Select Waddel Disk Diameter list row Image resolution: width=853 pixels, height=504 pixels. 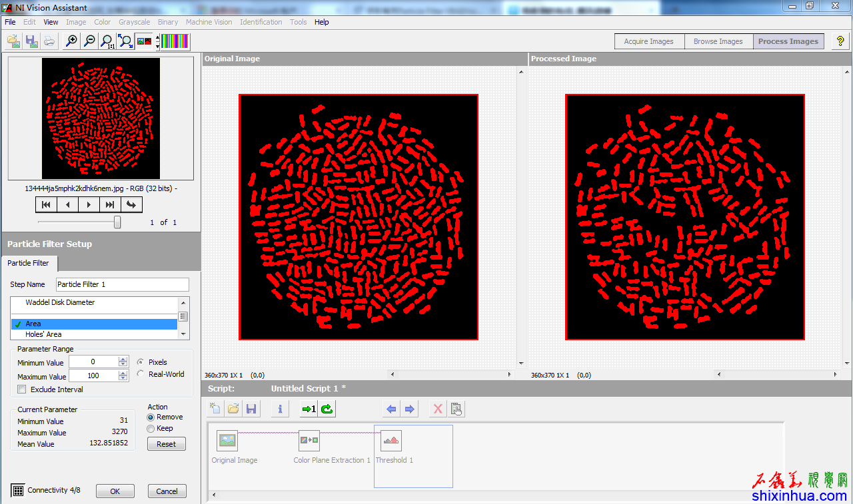click(94, 302)
